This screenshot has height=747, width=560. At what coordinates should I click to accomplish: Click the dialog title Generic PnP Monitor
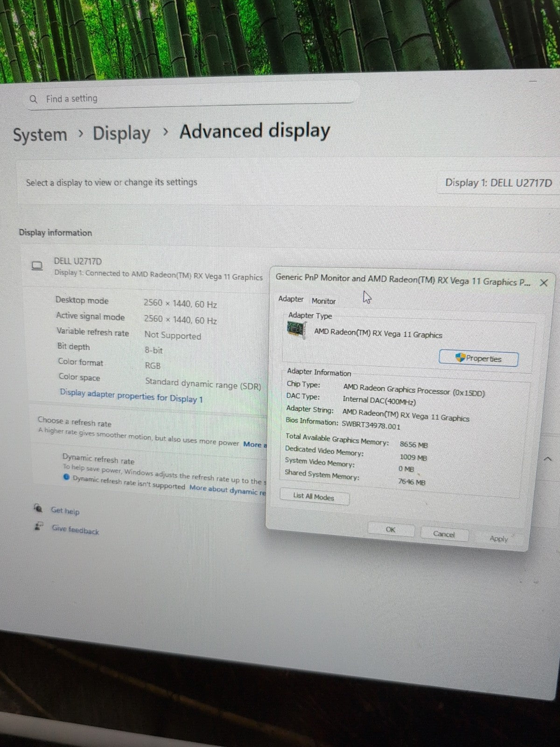point(403,279)
